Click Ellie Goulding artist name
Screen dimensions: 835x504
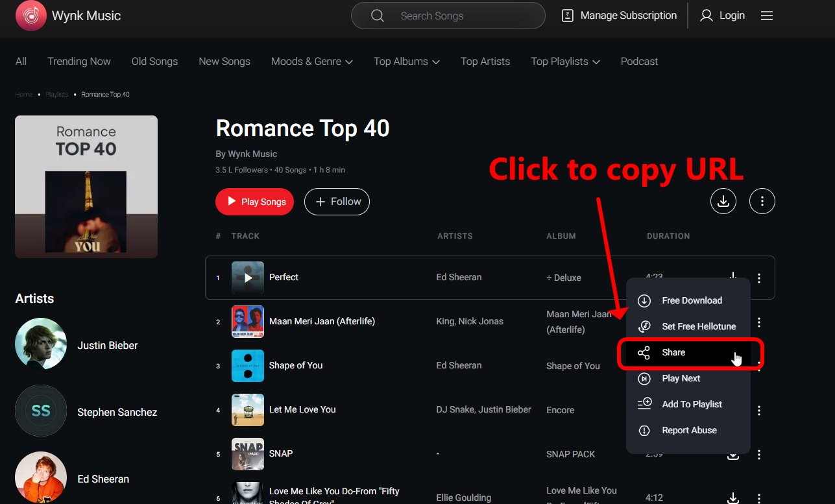pos(464,498)
